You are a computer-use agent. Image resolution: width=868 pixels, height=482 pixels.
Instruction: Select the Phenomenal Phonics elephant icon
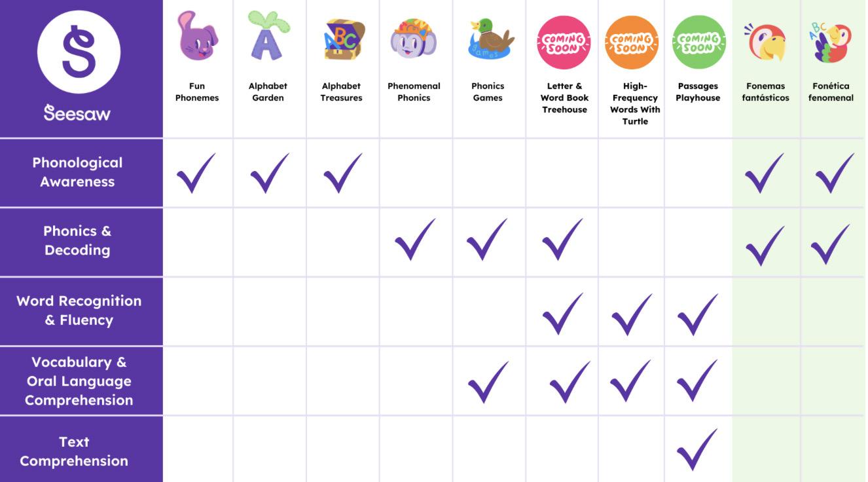(414, 39)
